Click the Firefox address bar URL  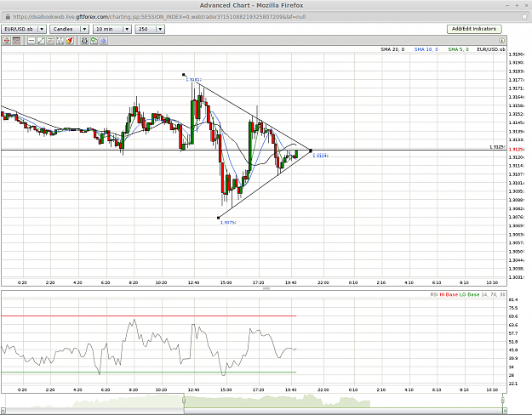tap(159, 17)
